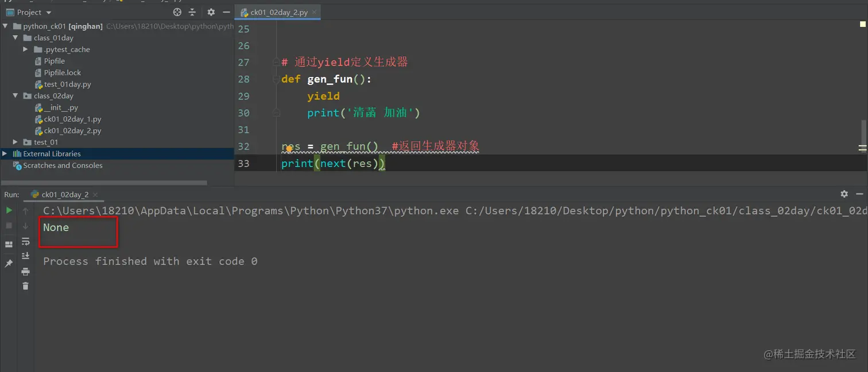868x372 pixels.
Task: Click the ck01_02day script path in console output
Action: pyautogui.click(x=666, y=211)
